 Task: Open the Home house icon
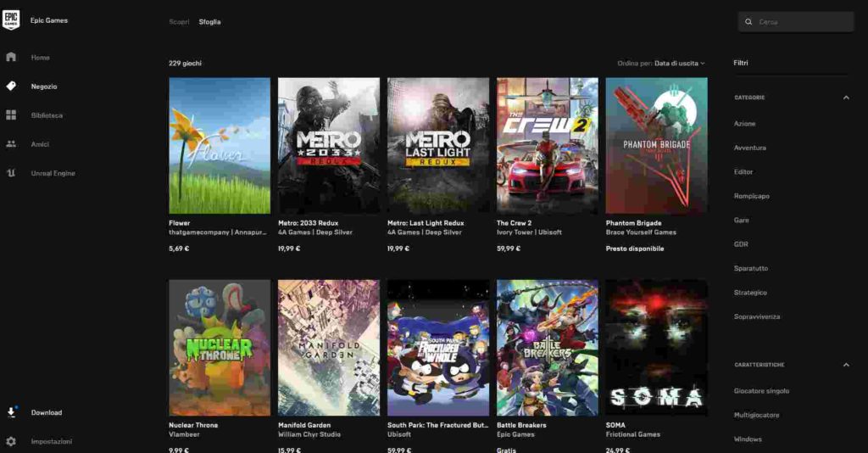[11, 57]
